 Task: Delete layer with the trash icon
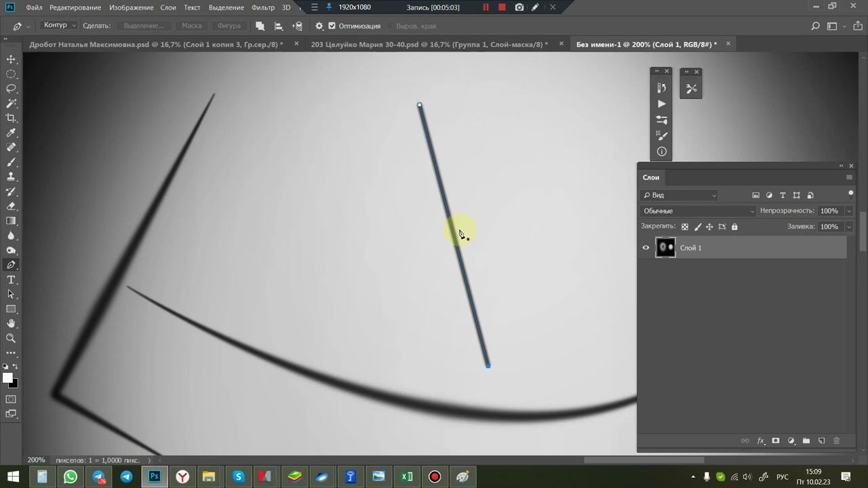836,441
